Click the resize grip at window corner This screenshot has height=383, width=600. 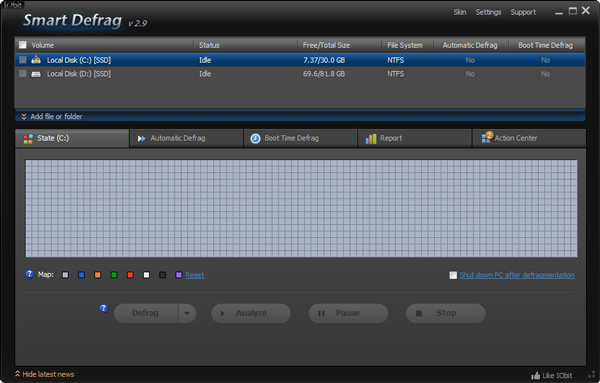tap(592, 375)
